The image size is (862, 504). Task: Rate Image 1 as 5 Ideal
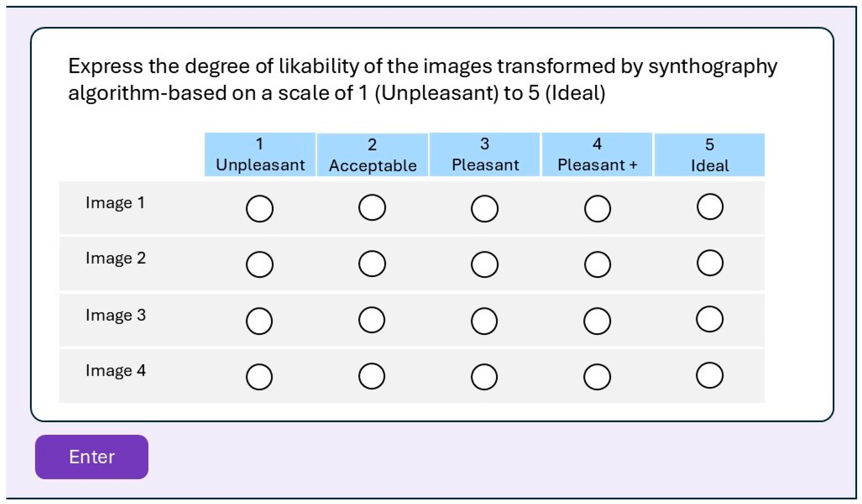(x=710, y=206)
